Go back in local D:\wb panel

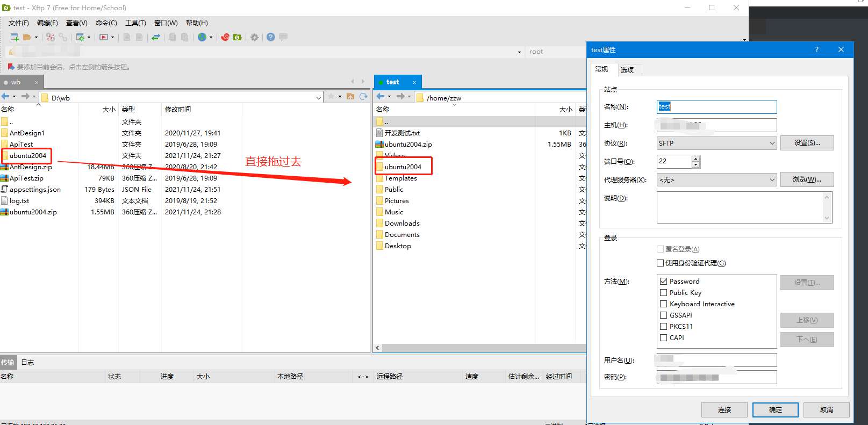(x=5, y=96)
